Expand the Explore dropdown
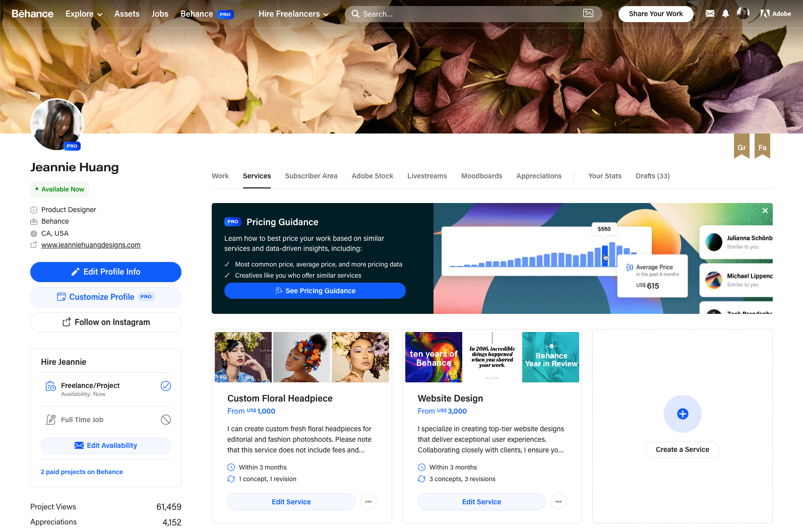803x532 pixels. coord(84,14)
